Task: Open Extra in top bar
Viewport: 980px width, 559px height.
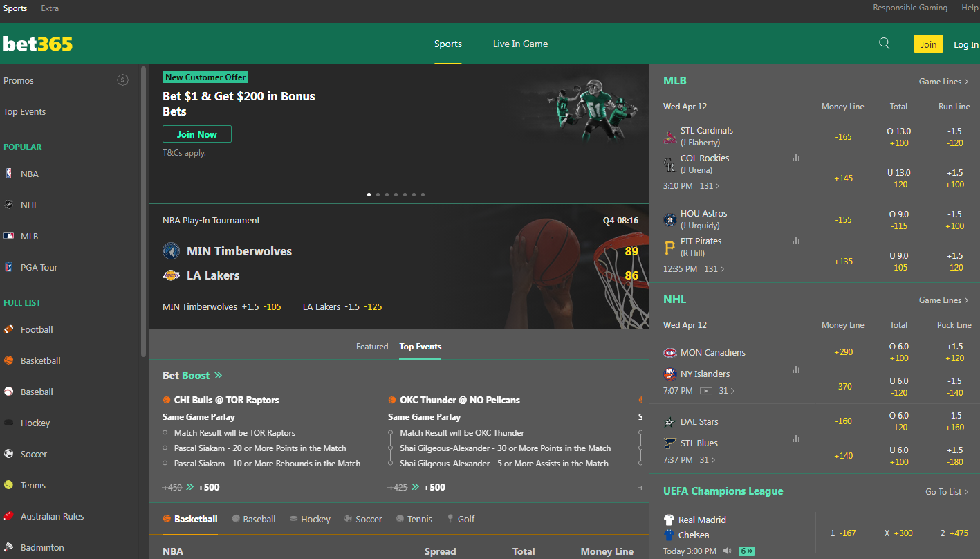Action: coord(50,8)
